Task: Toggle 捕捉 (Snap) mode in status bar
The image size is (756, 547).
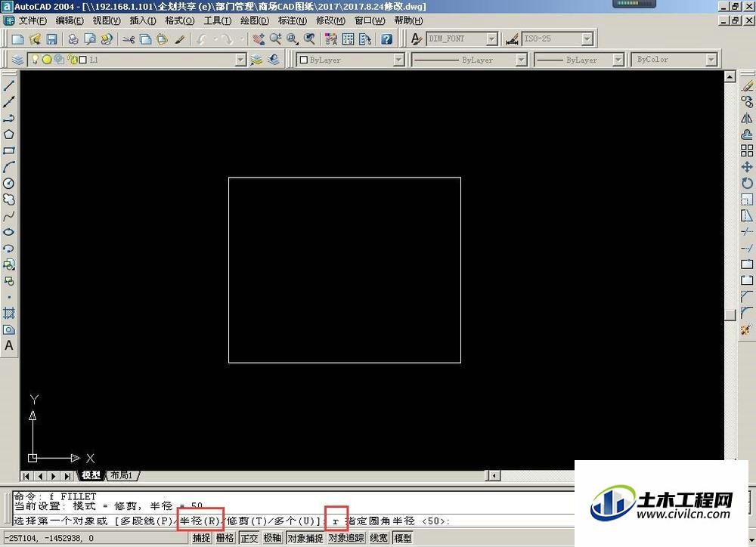Action: pos(202,538)
